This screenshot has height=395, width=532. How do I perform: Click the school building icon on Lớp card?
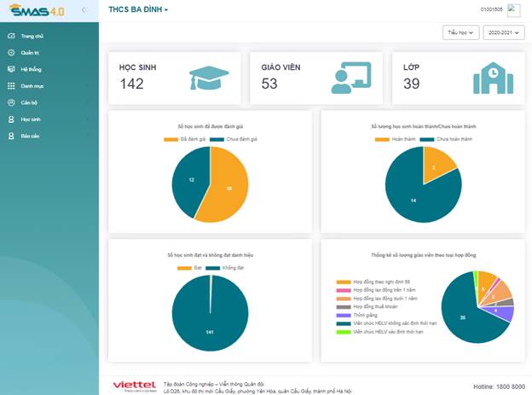(493, 78)
